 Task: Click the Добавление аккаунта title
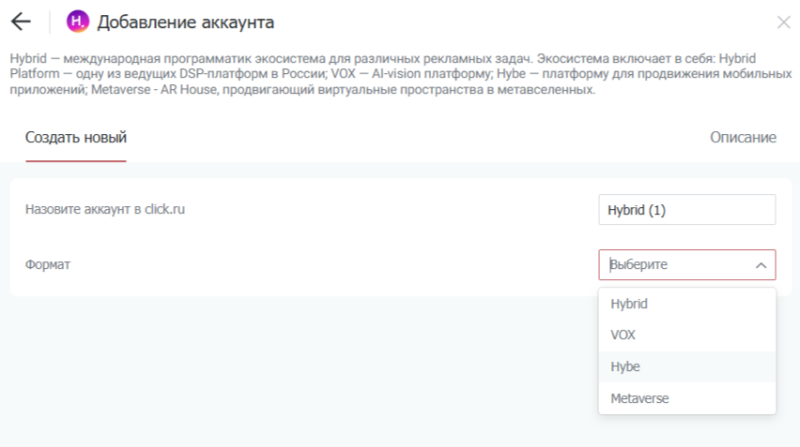point(186,22)
